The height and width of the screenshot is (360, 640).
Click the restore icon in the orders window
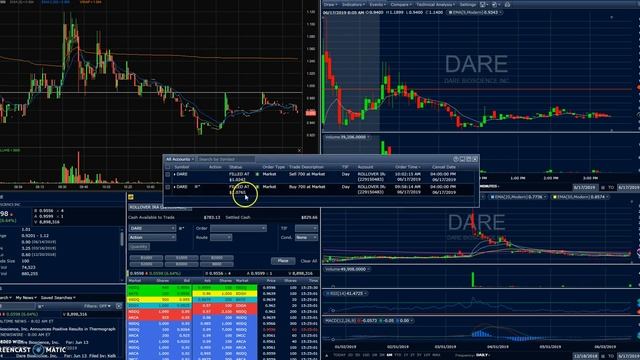(469, 159)
